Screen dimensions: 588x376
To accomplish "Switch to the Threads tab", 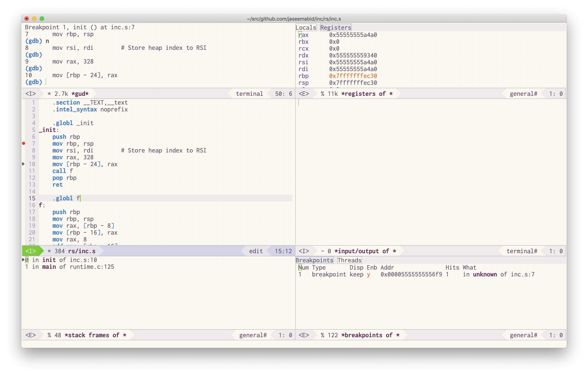I will pyautogui.click(x=349, y=260).
